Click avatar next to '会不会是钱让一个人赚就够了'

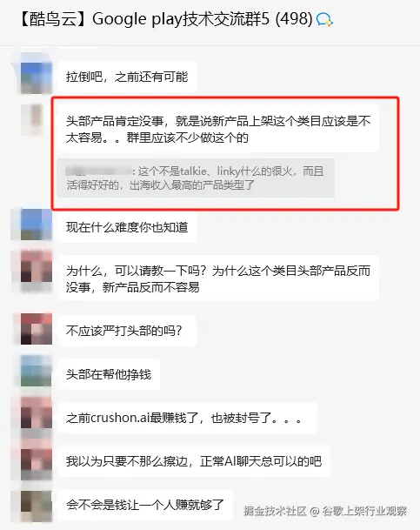tap(37, 507)
